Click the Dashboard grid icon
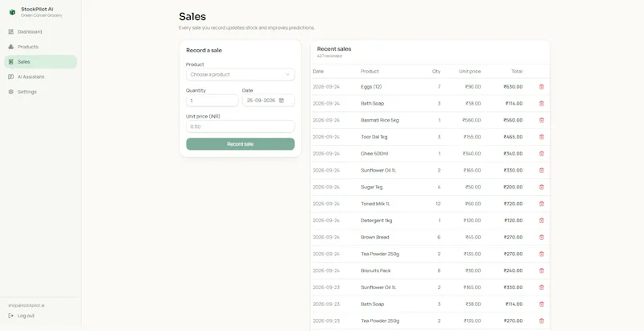 coord(11,31)
